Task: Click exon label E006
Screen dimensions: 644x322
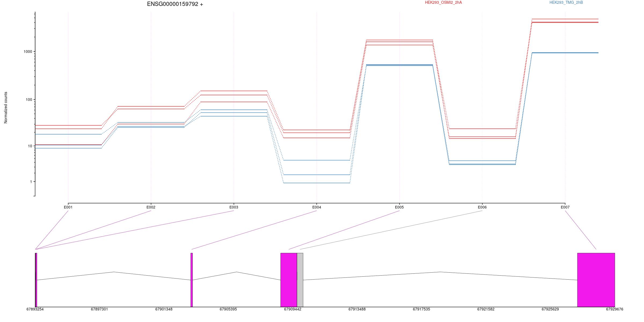Action: [482, 207]
